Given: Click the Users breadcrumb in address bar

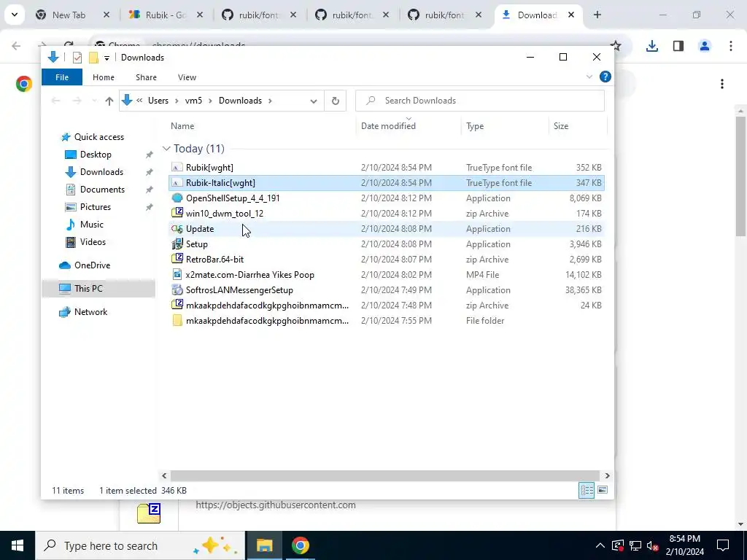Looking at the screenshot, I should click(158, 101).
